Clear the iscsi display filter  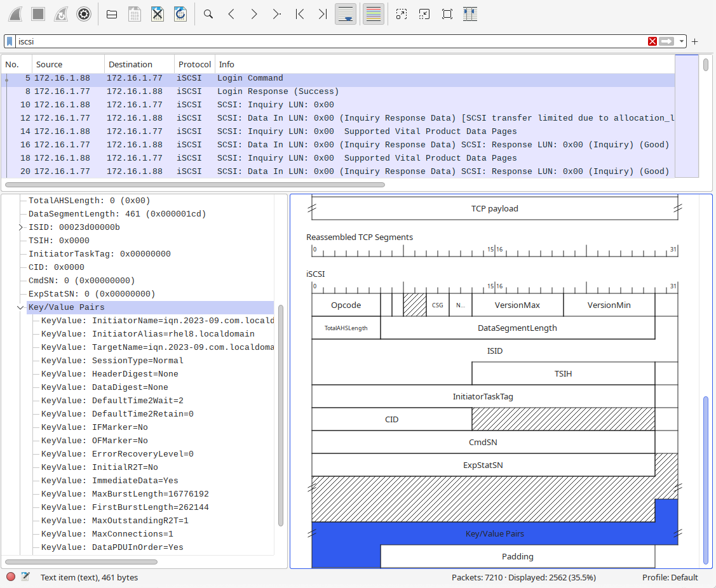tap(652, 41)
